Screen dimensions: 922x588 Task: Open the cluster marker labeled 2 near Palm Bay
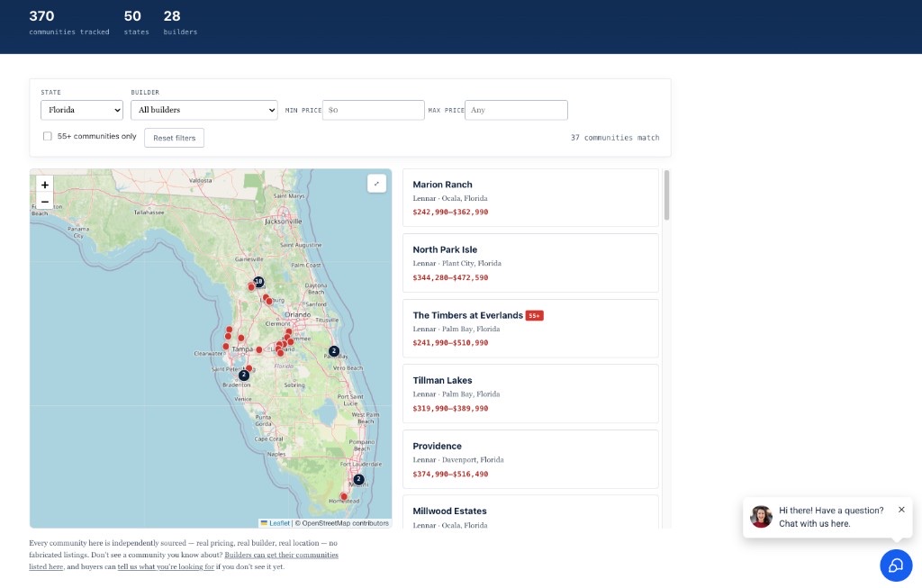tap(334, 351)
